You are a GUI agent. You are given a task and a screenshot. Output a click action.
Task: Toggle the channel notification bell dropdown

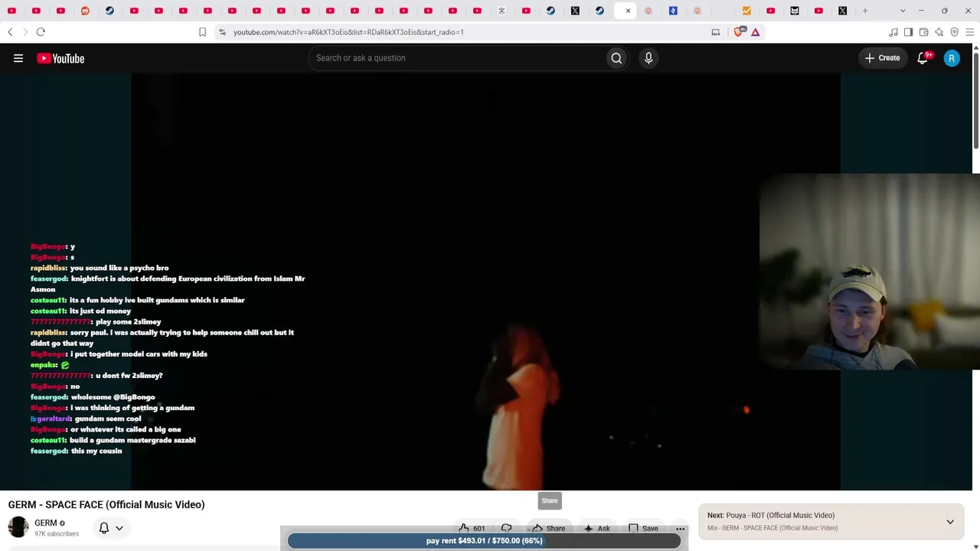click(x=111, y=528)
